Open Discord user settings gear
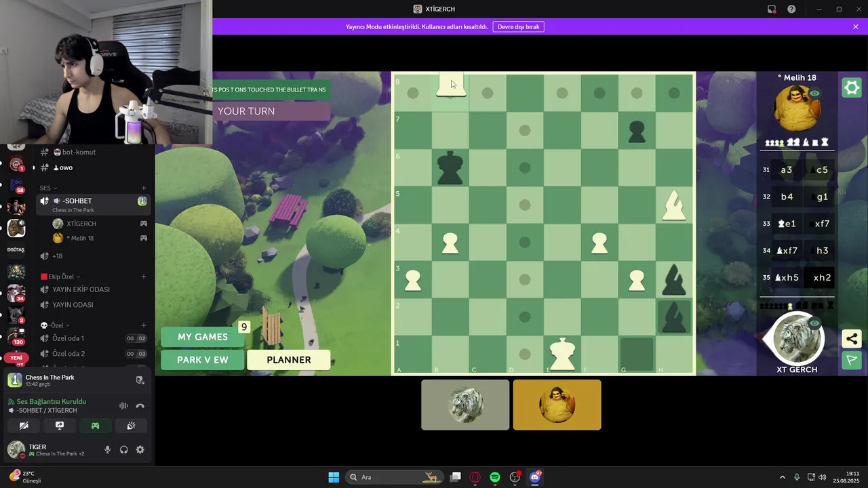 tap(140, 450)
